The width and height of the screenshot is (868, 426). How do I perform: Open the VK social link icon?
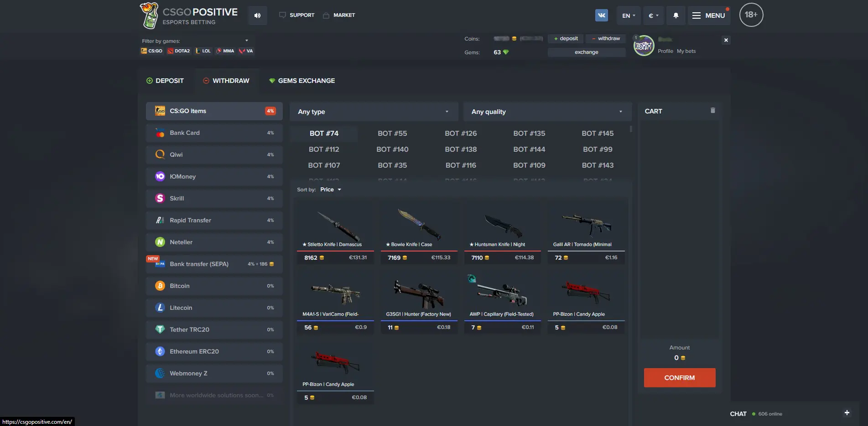[x=602, y=15]
